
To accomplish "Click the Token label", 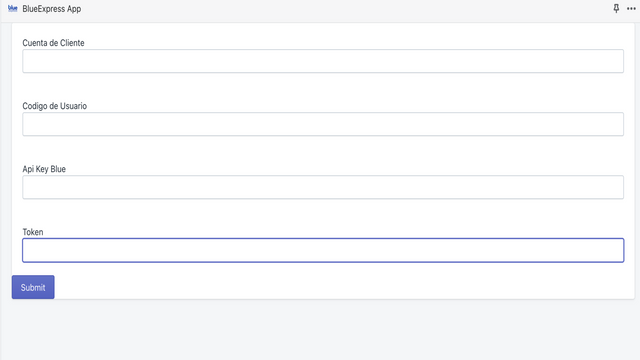I will click(33, 232).
